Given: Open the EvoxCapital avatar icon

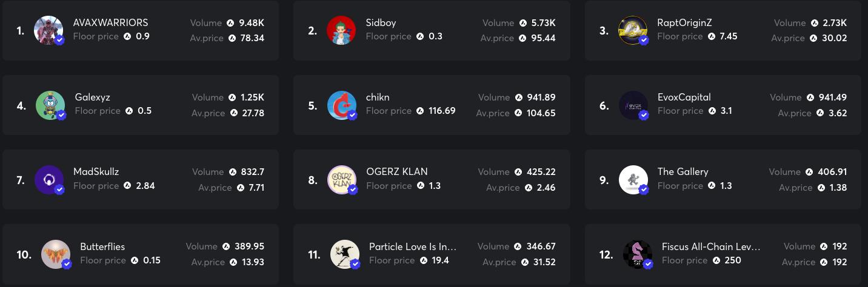Looking at the screenshot, I should 633,105.
